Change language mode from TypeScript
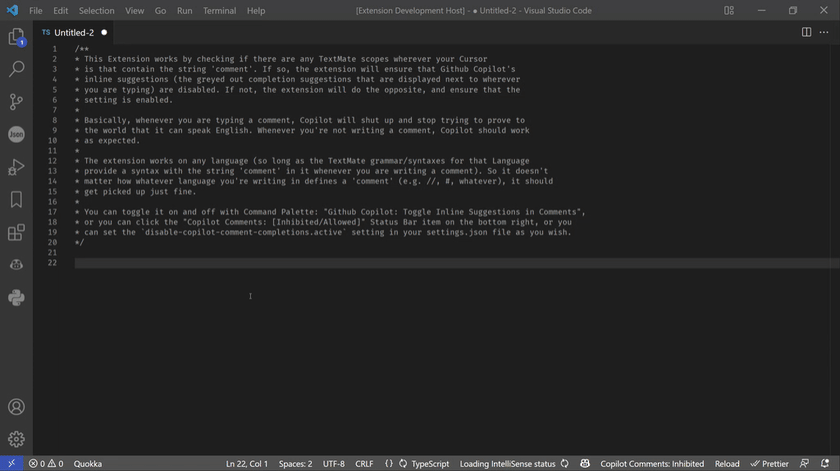This screenshot has width=840, height=471. coord(430,463)
